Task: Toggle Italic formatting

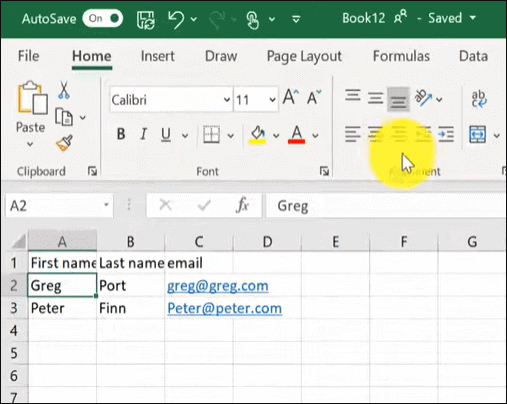Action: click(x=143, y=134)
